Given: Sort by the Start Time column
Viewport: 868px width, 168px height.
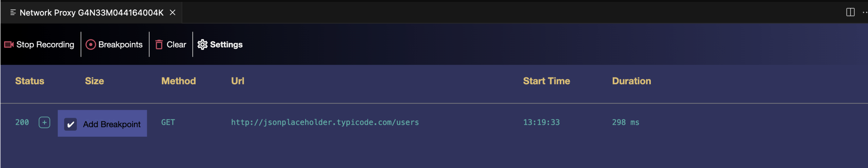Looking at the screenshot, I should pos(546,81).
